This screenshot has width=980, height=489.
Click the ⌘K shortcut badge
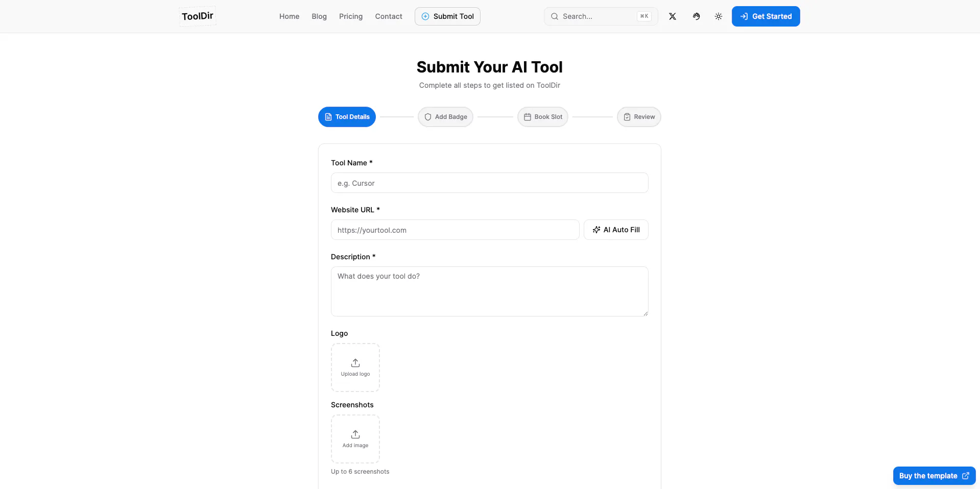point(644,16)
